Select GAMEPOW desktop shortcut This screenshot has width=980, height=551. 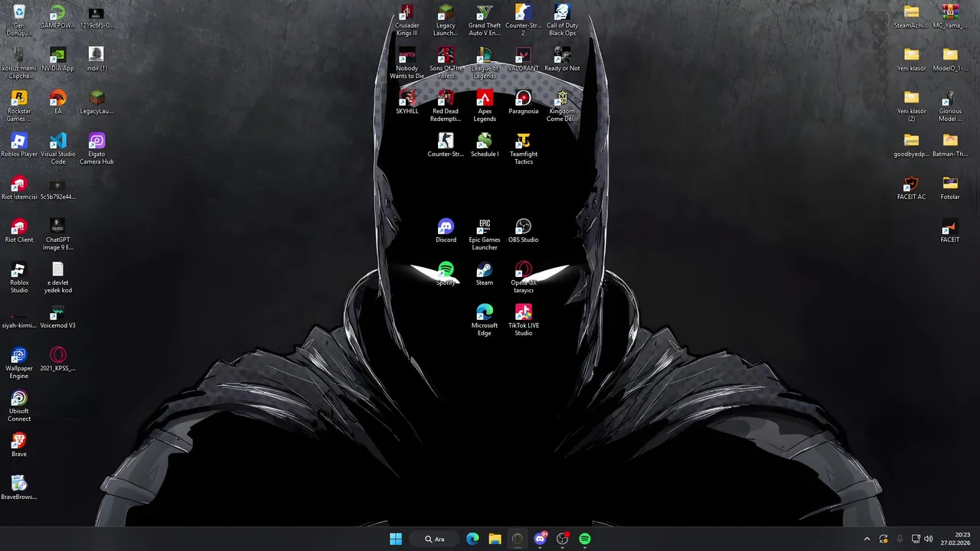coord(57,17)
